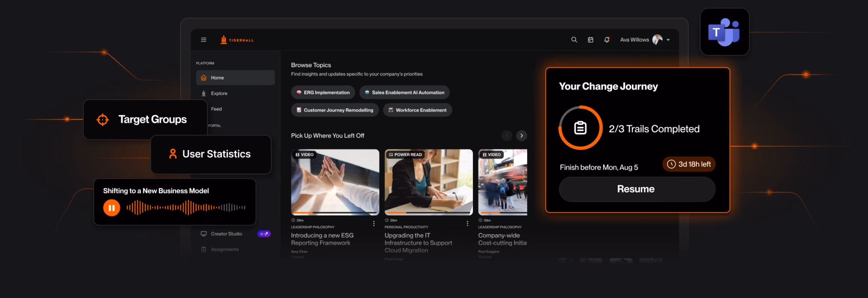Click the Target Groups crosshair icon
Viewport: 868px width, 298px height.
point(103,120)
